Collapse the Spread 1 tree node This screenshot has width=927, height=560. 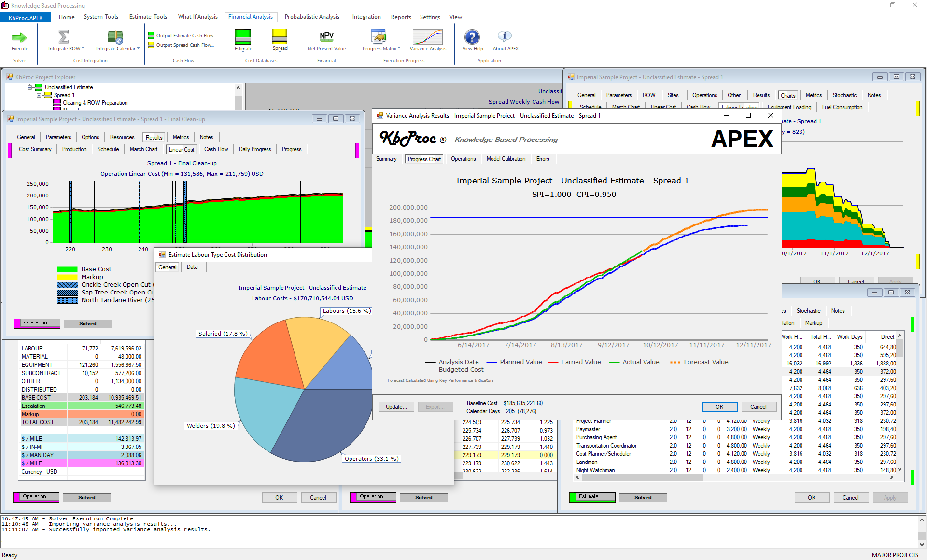39,95
